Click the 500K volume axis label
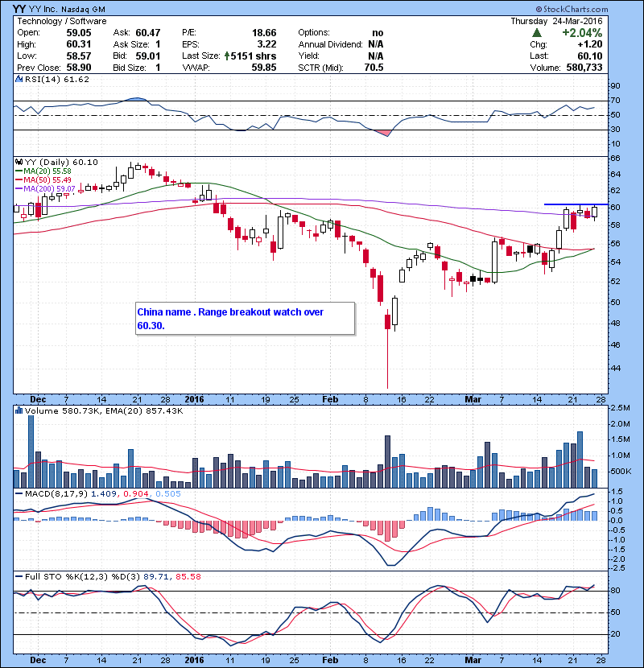The height and width of the screenshot is (668, 644). tap(621, 471)
